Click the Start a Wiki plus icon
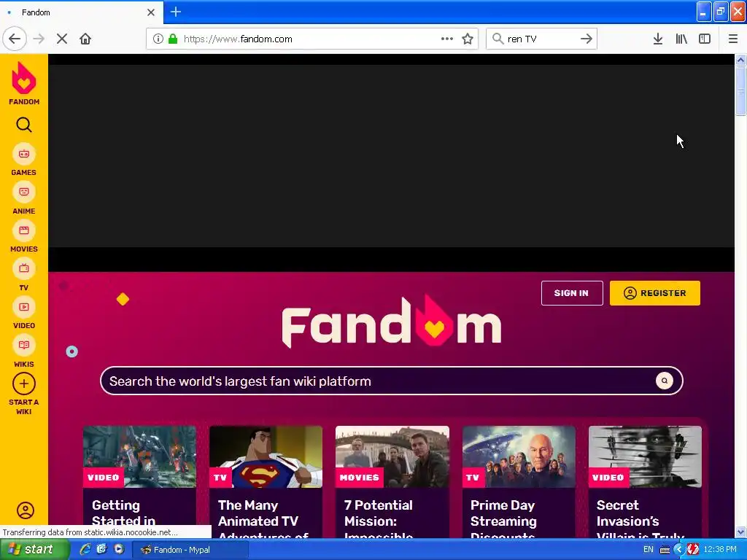 click(x=24, y=384)
